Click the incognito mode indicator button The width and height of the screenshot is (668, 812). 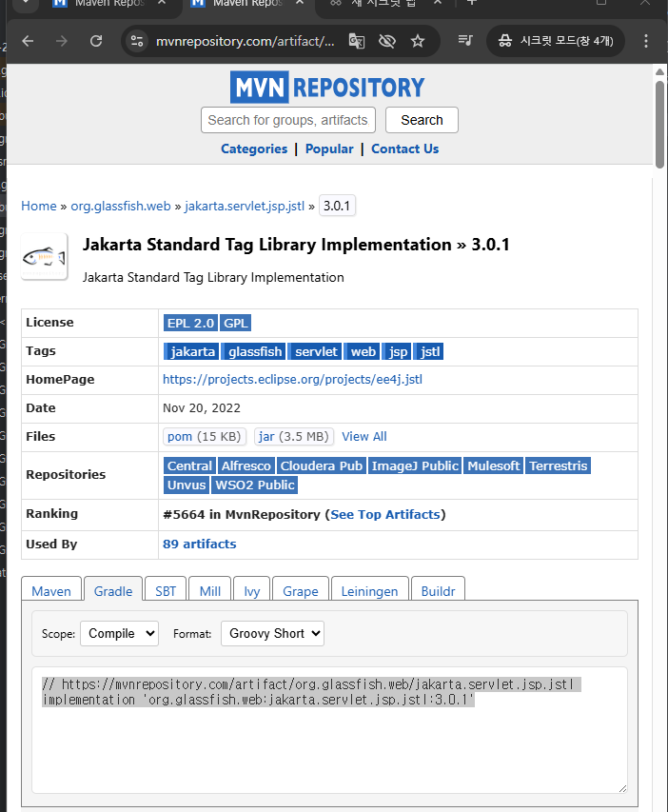[556, 41]
